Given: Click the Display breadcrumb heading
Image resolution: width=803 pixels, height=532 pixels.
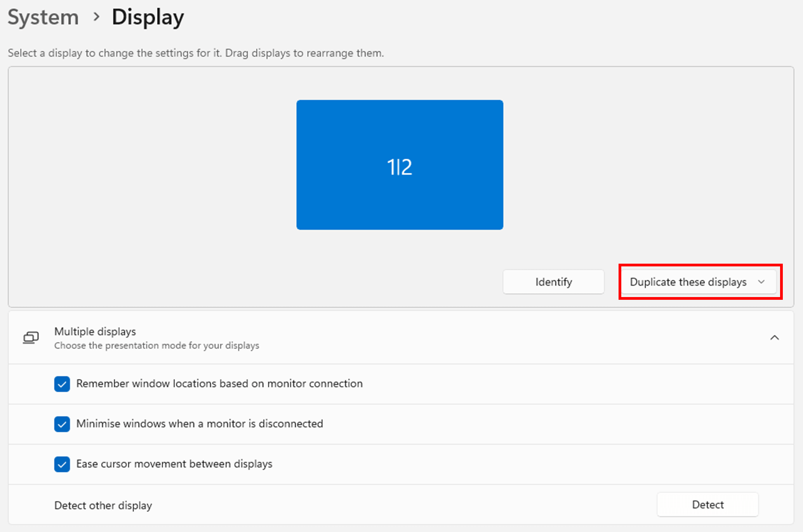Looking at the screenshot, I should (x=148, y=17).
